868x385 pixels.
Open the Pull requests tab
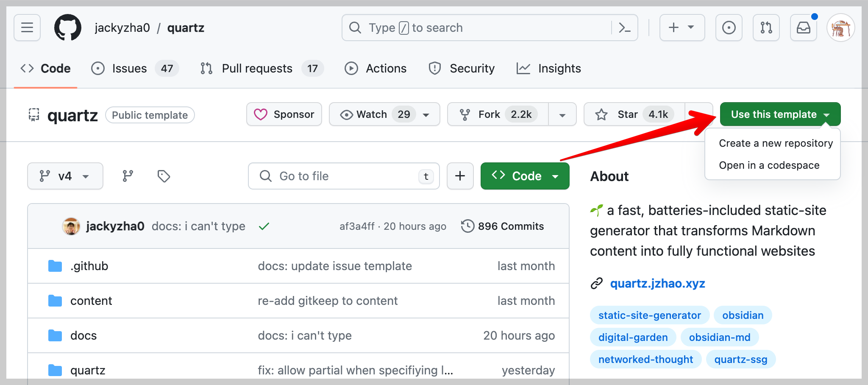262,68
